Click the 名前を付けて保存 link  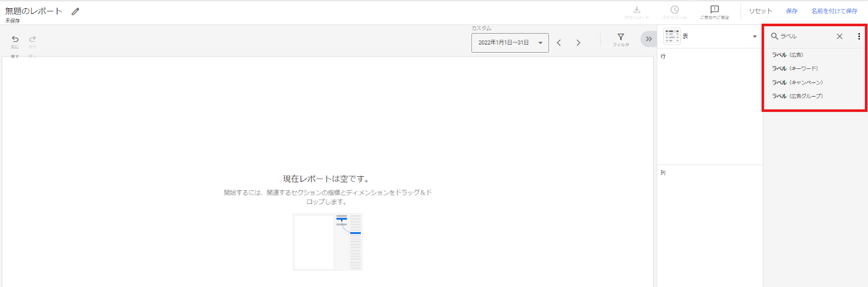[x=834, y=11]
